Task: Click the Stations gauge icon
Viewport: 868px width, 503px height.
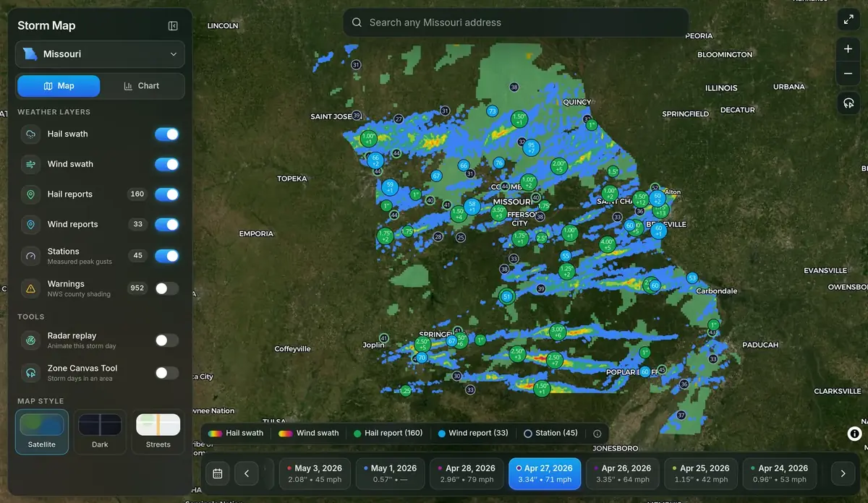Action: (x=30, y=256)
